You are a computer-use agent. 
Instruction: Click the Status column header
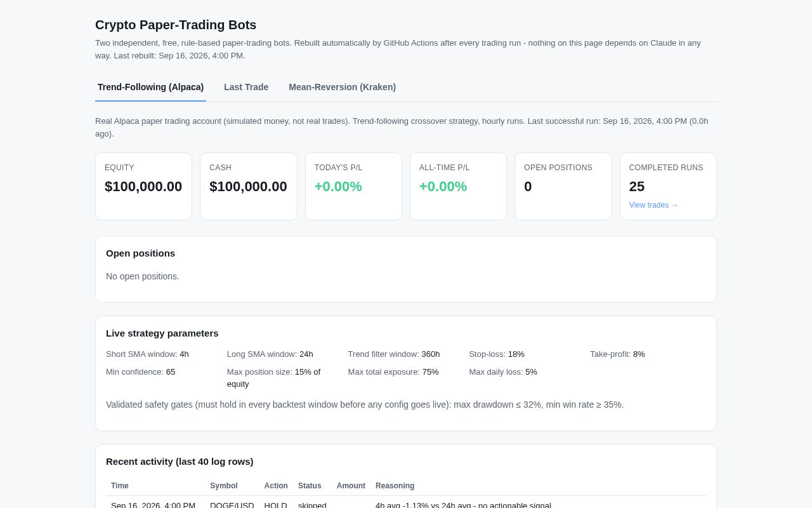(x=310, y=486)
